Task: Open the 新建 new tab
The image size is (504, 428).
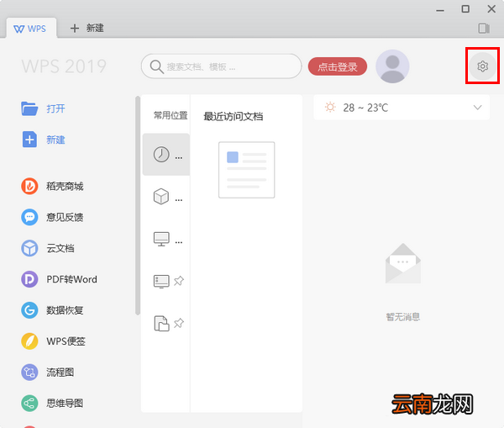Action: 87,29
